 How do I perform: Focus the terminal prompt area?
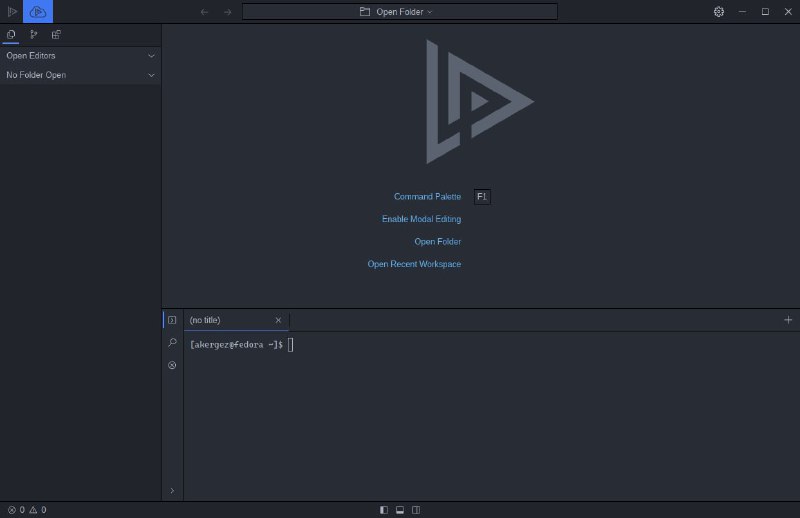coord(491,416)
